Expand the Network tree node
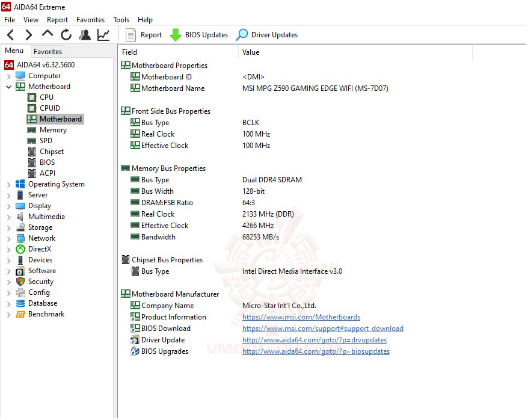Screen dimensions: 528x420 click(9, 239)
